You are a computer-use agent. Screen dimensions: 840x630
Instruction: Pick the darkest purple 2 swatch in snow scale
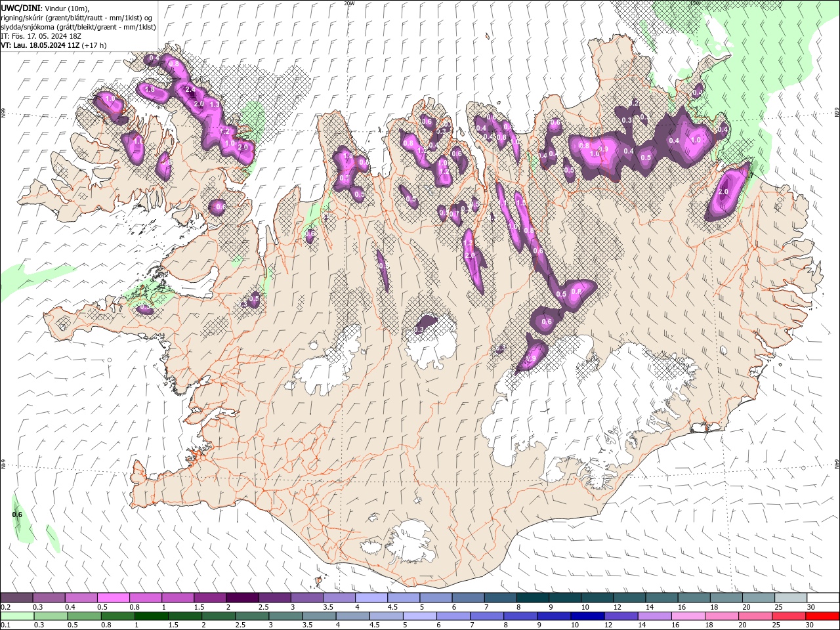pyautogui.click(x=242, y=597)
